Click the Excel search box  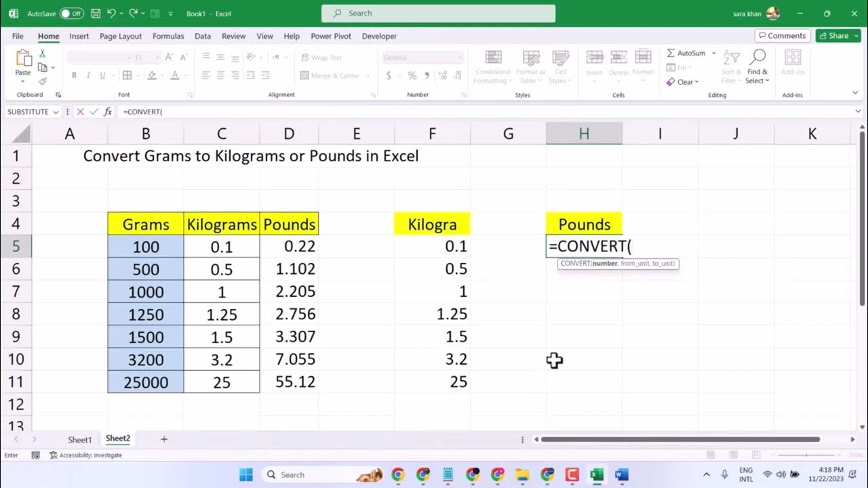click(x=438, y=13)
